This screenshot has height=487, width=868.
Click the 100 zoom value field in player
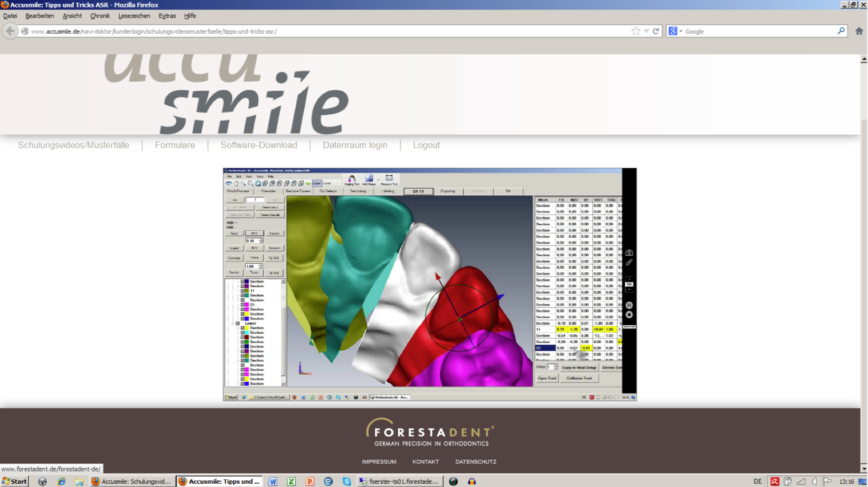click(629, 284)
